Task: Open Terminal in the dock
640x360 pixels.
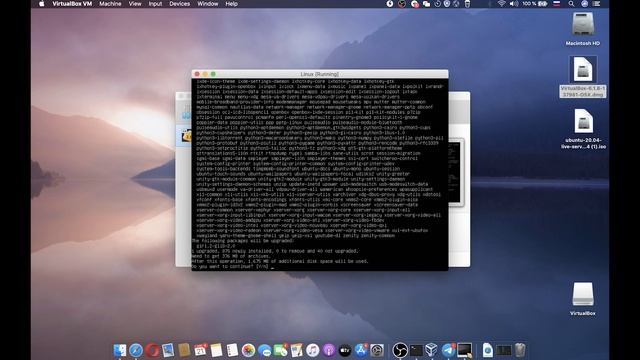Action: click(416, 350)
